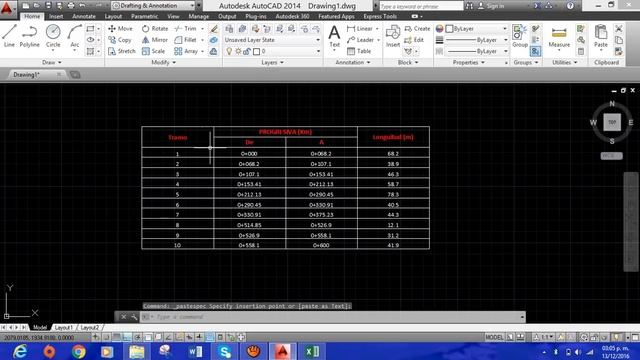Screen dimensions: 640x360
Task: Switch to the Insert ribbon tab
Action: click(x=56, y=16)
